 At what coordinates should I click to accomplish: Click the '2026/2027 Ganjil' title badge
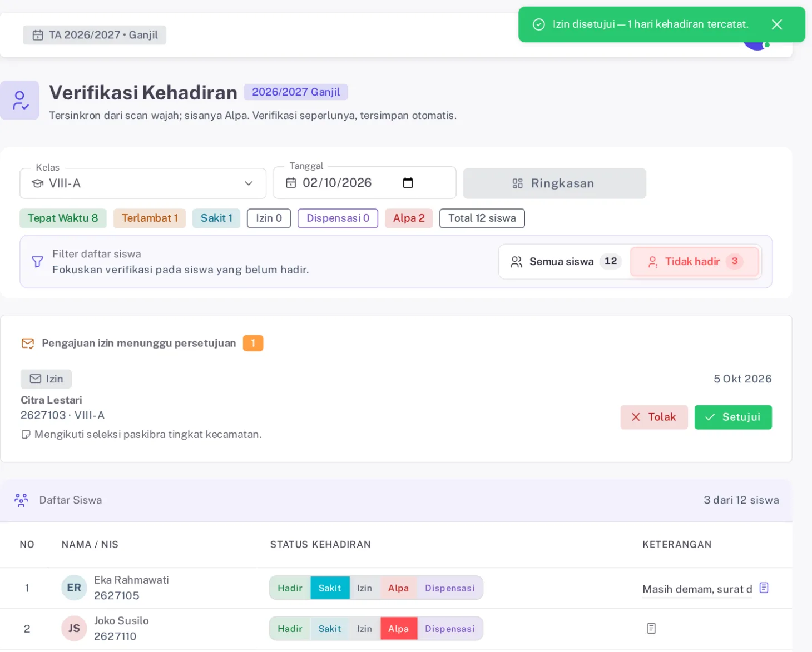tap(296, 92)
